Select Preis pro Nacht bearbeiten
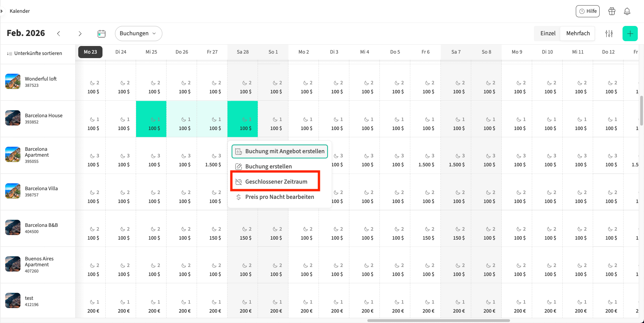644x323 pixels. pos(279,197)
